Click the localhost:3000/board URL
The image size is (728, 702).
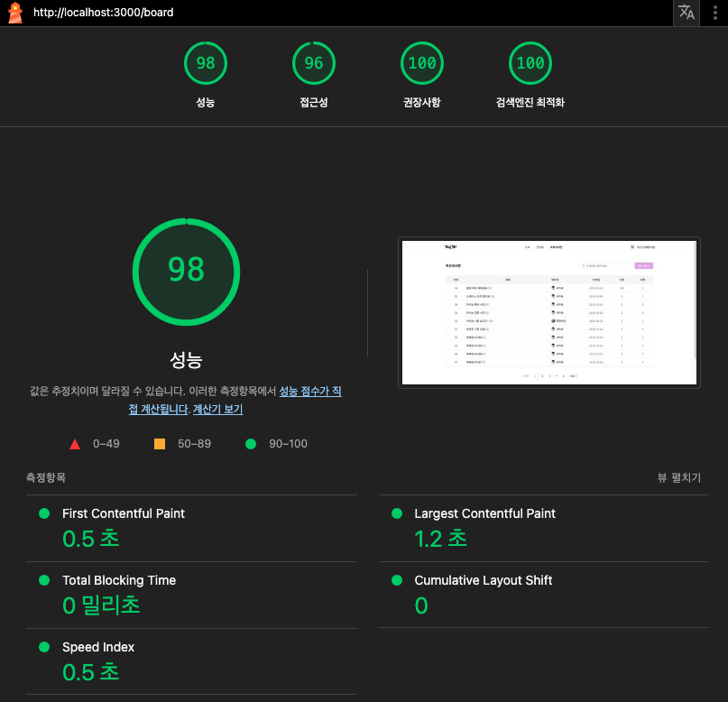click(x=103, y=13)
